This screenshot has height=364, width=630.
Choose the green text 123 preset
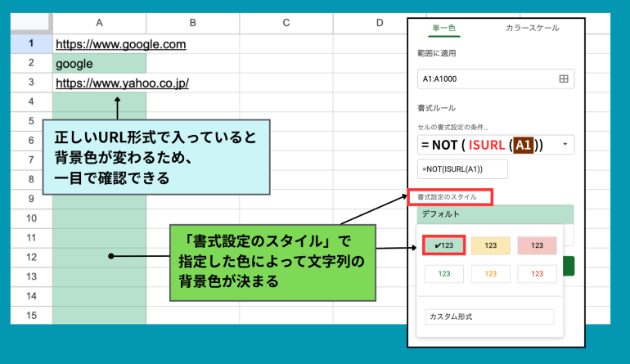click(x=444, y=273)
